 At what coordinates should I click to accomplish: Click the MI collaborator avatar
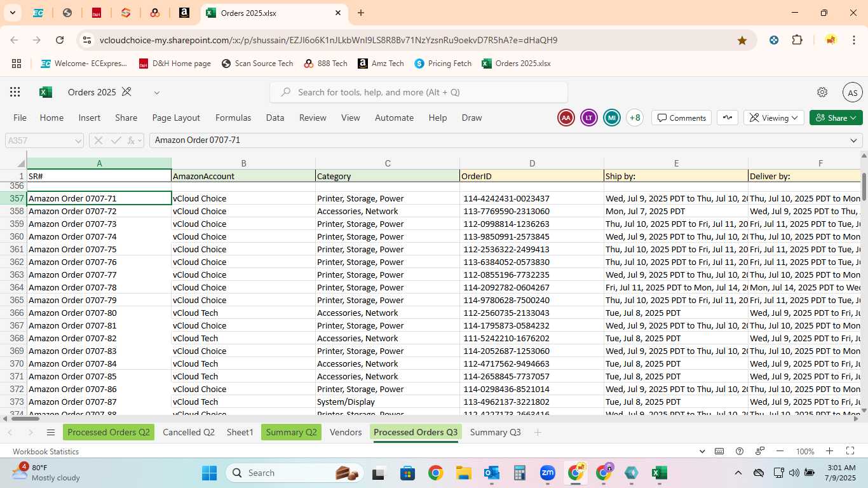[612, 118]
